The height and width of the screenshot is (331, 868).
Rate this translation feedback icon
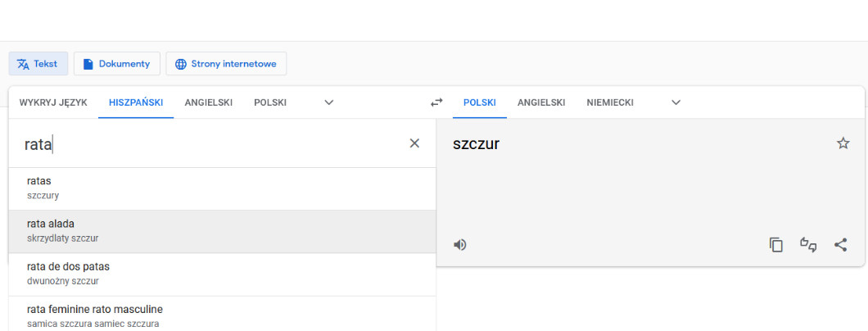pos(809,244)
